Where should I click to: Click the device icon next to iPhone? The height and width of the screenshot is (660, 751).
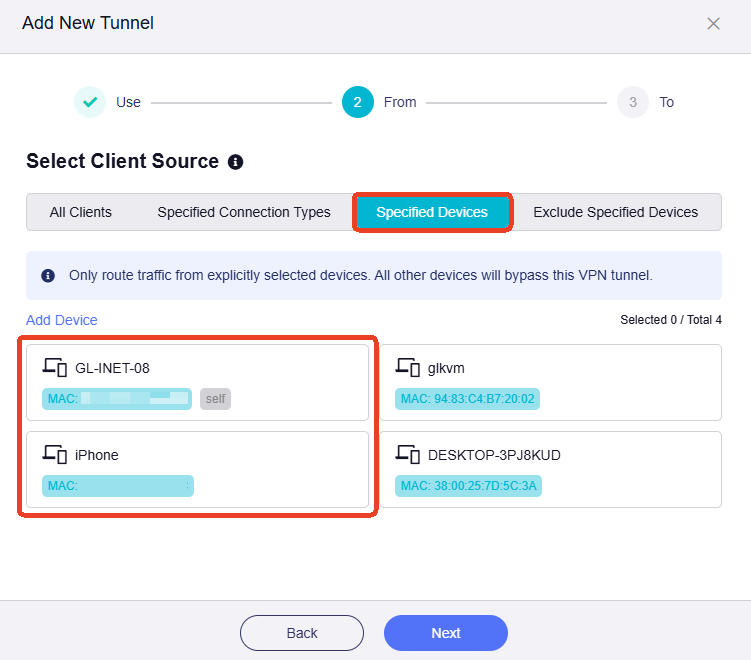coord(55,455)
